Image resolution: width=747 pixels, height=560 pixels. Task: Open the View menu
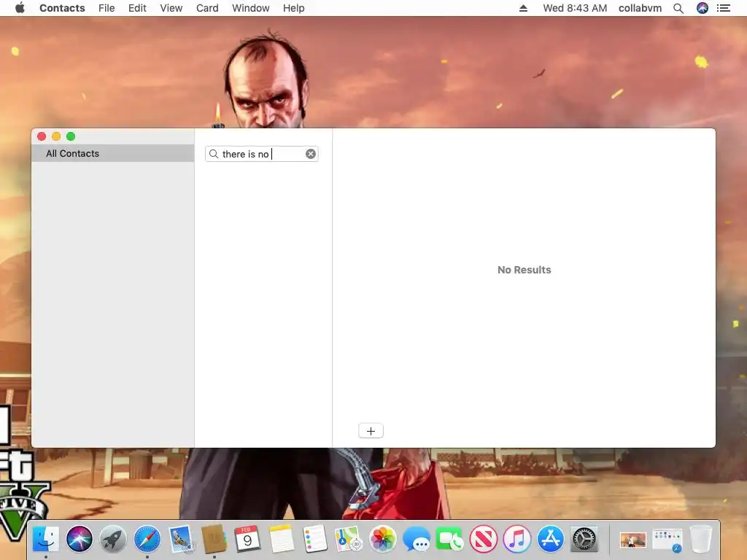171,8
